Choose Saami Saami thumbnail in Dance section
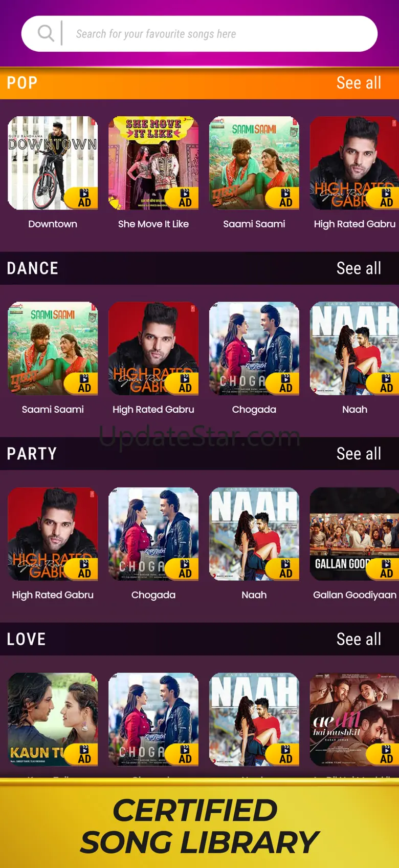 click(53, 348)
